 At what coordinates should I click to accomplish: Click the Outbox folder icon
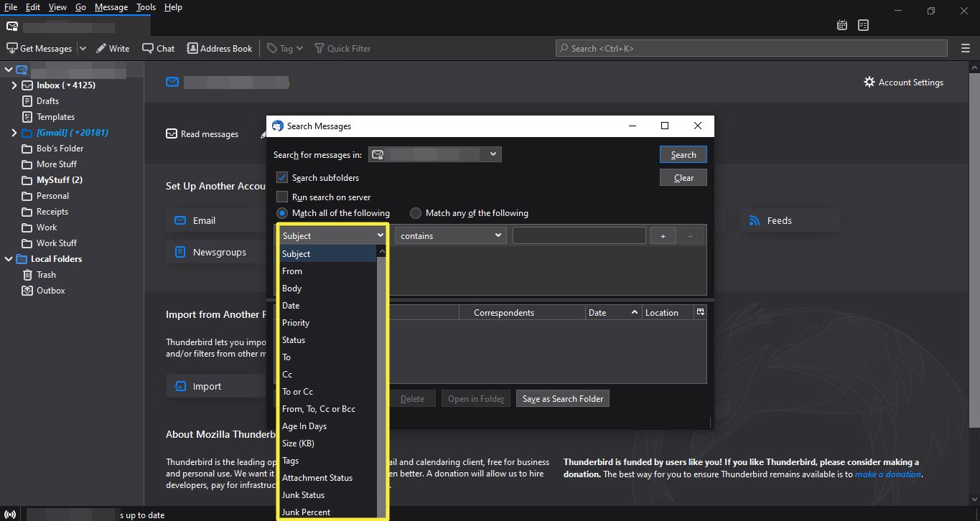(27, 291)
